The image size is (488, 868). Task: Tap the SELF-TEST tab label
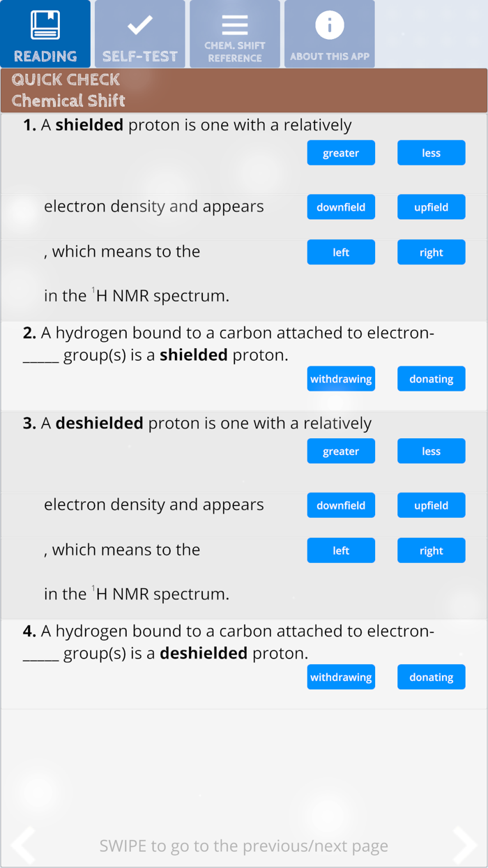[x=140, y=57]
